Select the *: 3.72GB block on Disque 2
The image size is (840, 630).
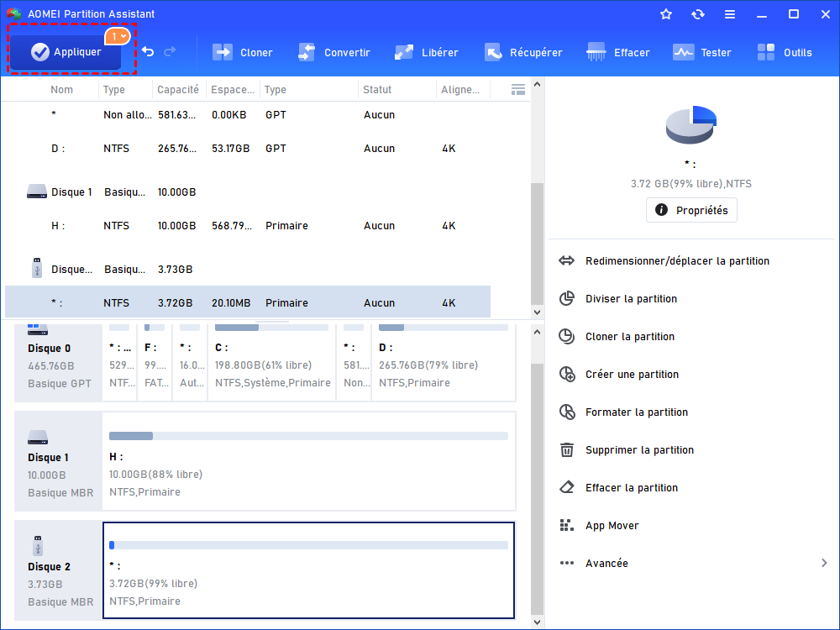tap(308, 570)
